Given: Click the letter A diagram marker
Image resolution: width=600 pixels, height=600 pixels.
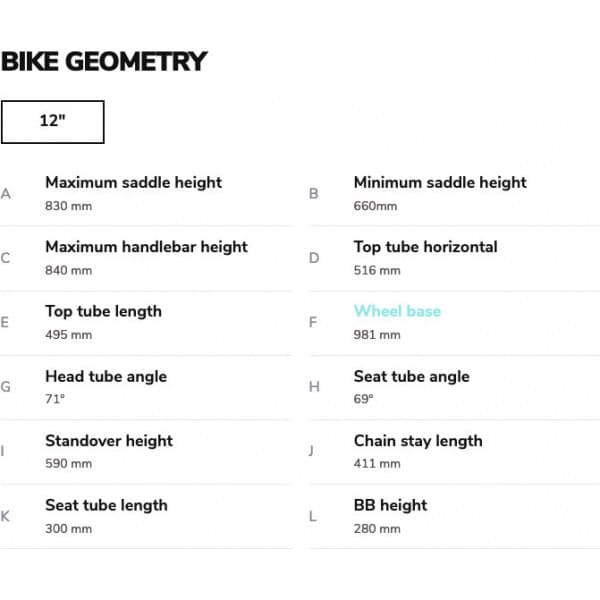Looking at the screenshot, I should pos(5,194).
